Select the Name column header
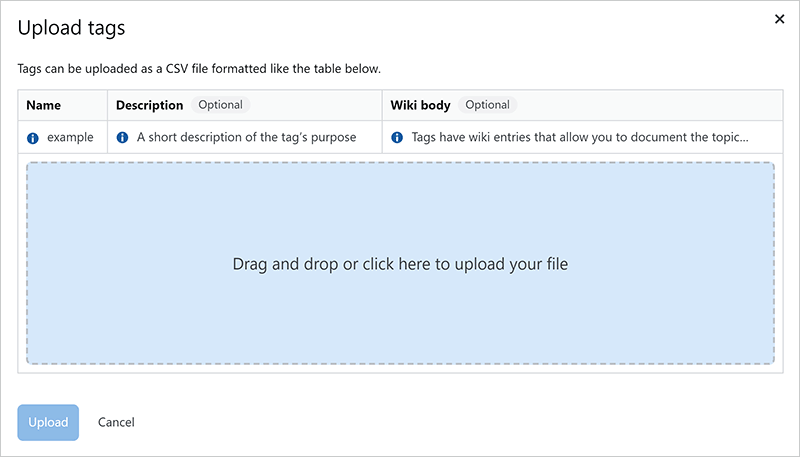 point(44,105)
